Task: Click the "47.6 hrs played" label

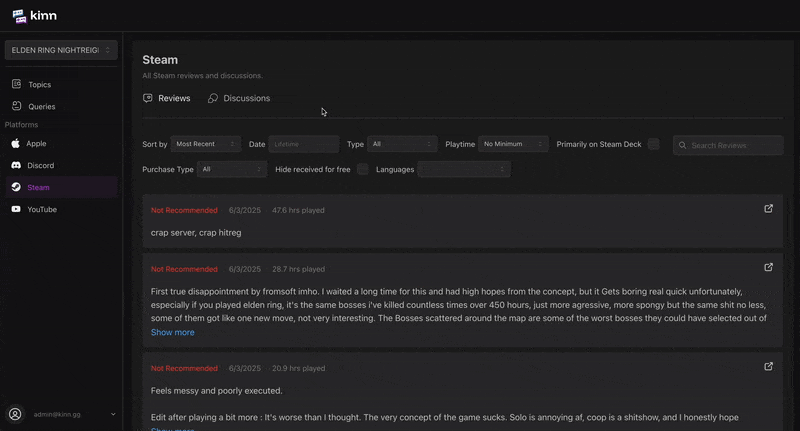Action: tap(298, 210)
